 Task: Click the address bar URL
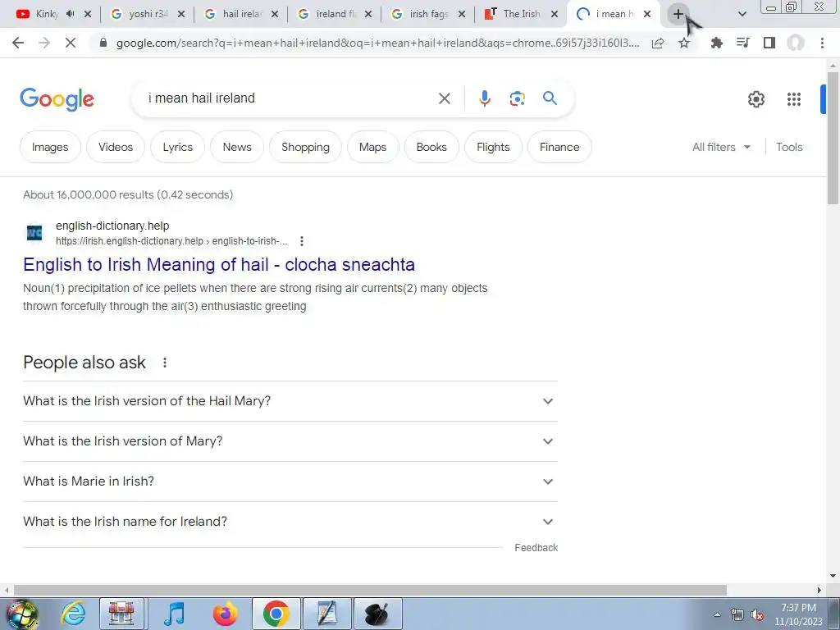tap(377, 43)
